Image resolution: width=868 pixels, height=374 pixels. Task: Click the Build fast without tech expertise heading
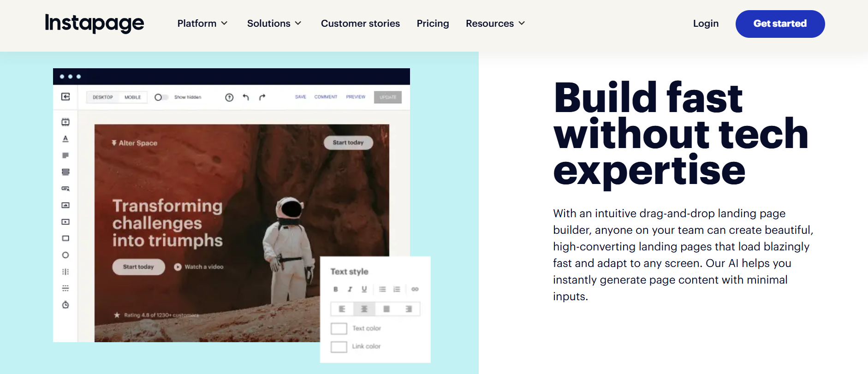[681, 134]
